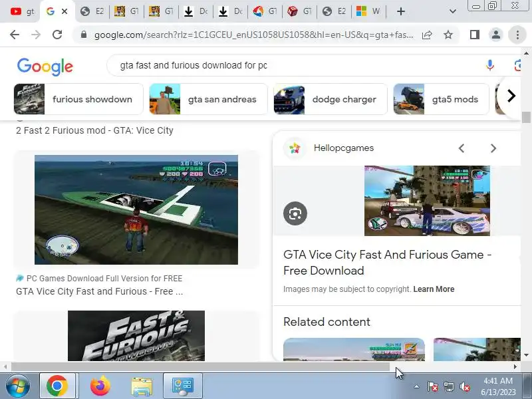Go back to previous page
The width and height of the screenshot is (532, 399).
15,35
